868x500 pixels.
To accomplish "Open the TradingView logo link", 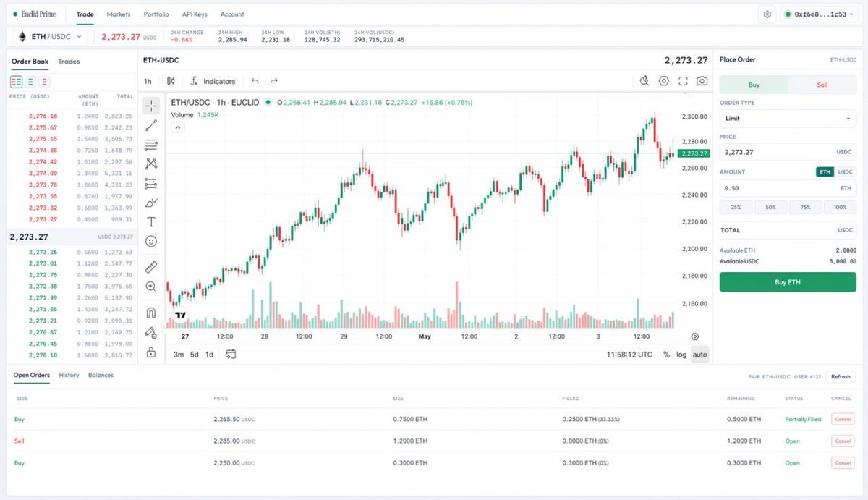I will tap(181, 315).
